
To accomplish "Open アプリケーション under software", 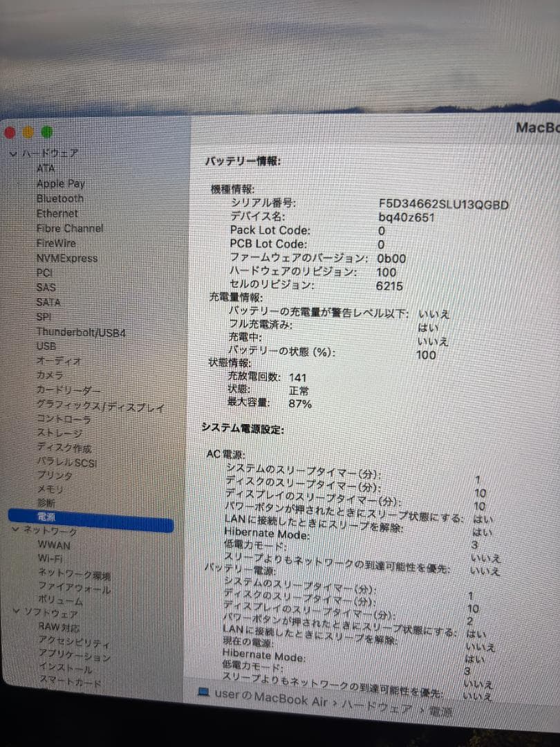I will (74, 654).
